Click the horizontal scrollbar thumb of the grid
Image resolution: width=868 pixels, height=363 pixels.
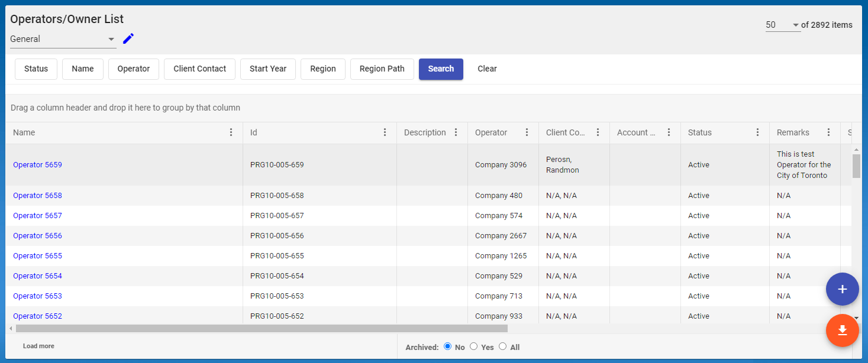[x=262, y=328]
